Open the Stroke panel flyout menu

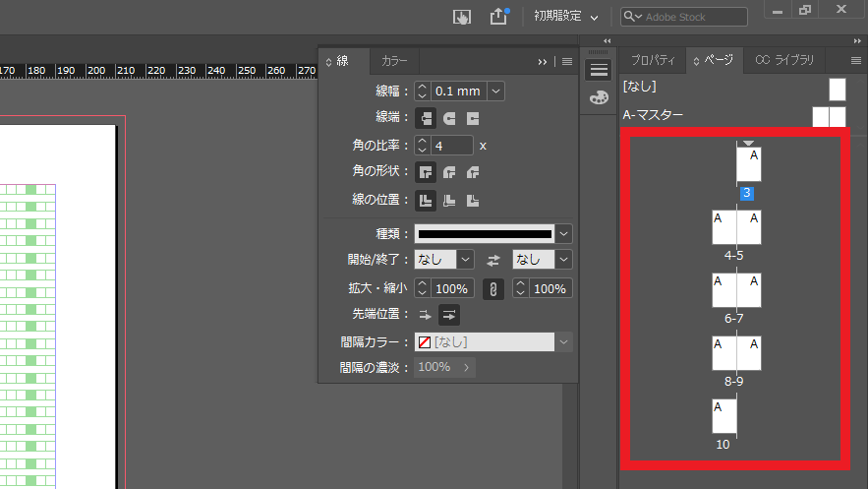[x=567, y=61]
